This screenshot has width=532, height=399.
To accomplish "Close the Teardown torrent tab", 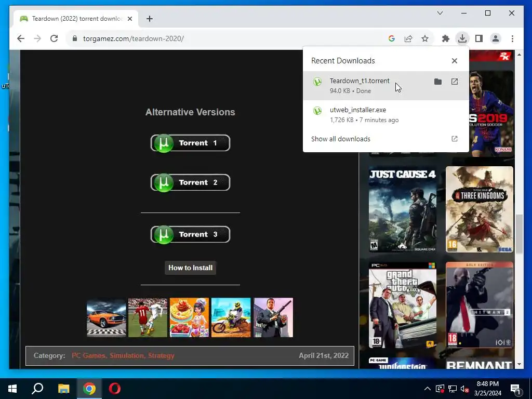I will pyautogui.click(x=129, y=19).
